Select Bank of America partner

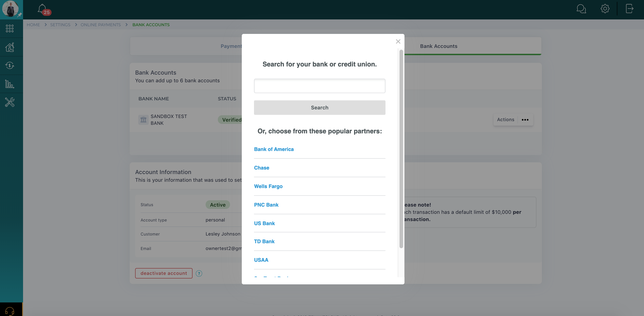tap(274, 149)
